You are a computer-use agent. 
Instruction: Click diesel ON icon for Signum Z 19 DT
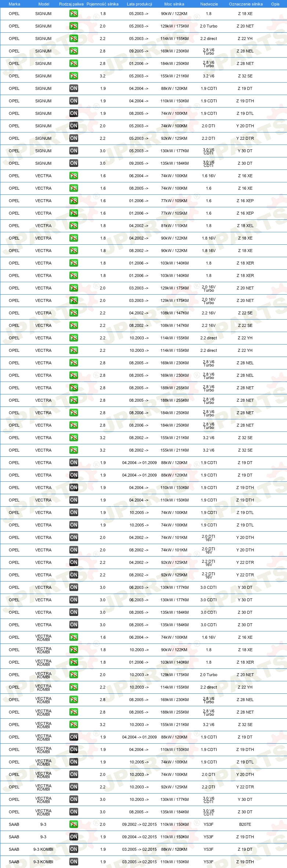(x=73, y=88)
